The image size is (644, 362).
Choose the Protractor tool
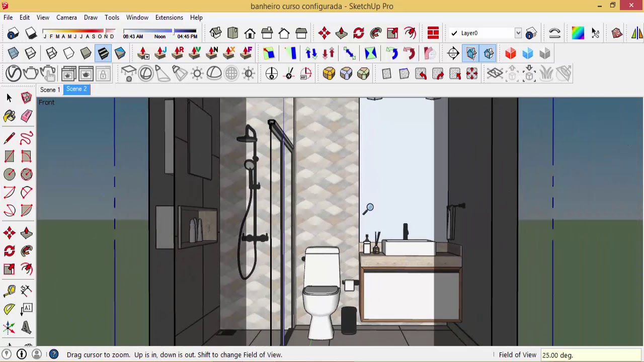coord(9,308)
